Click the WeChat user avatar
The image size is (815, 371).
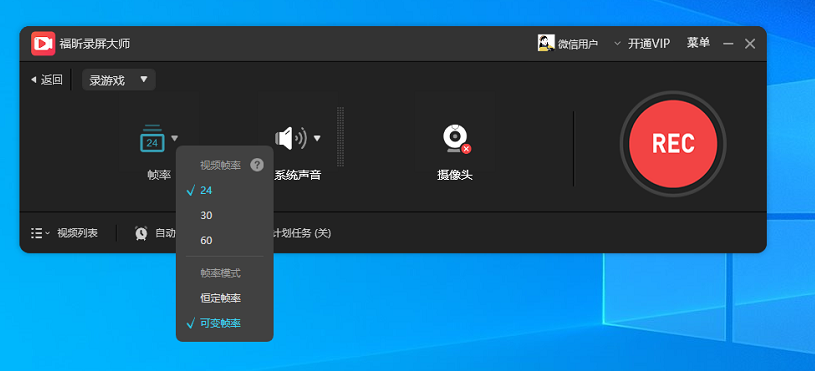point(546,43)
